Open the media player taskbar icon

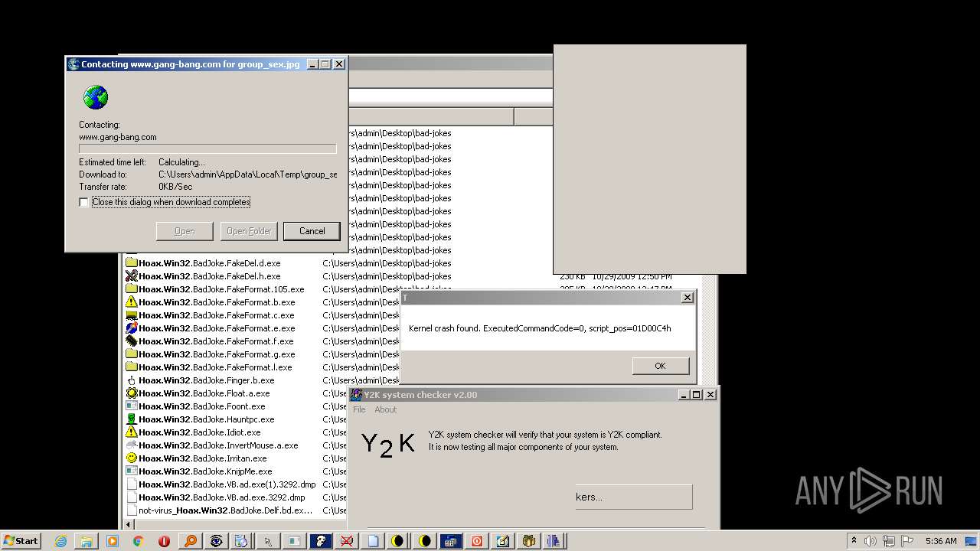[x=113, y=541]
